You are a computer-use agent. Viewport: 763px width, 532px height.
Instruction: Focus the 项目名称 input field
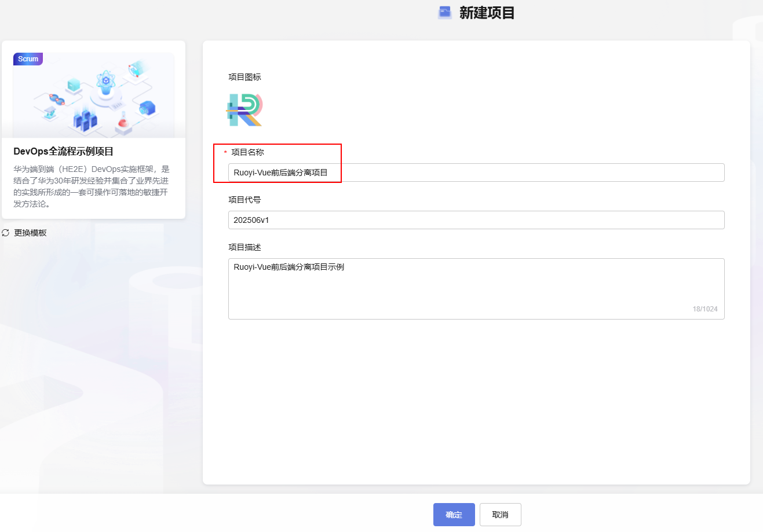tap(476, 173)
